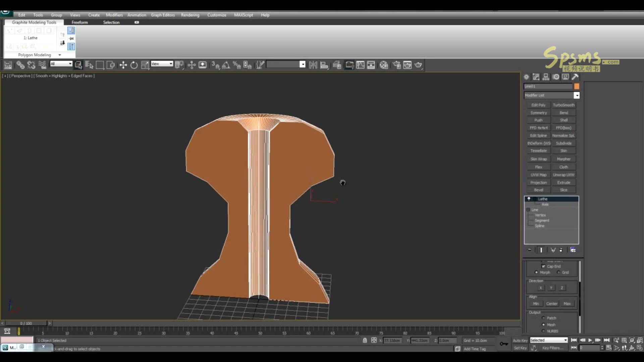Click the Render Production teapot icon
This screenshot has width=644, height=362.
[418, 65]
